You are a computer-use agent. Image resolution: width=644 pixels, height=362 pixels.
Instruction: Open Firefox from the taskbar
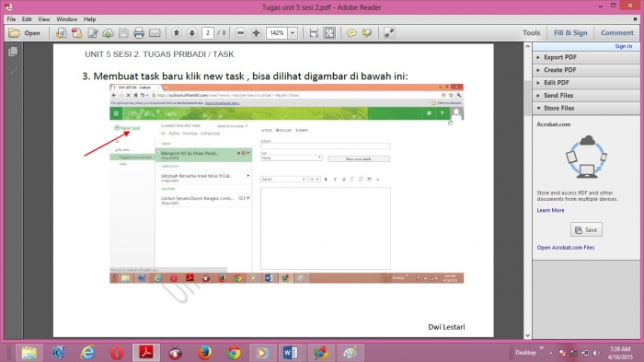[x=204, y=353]
